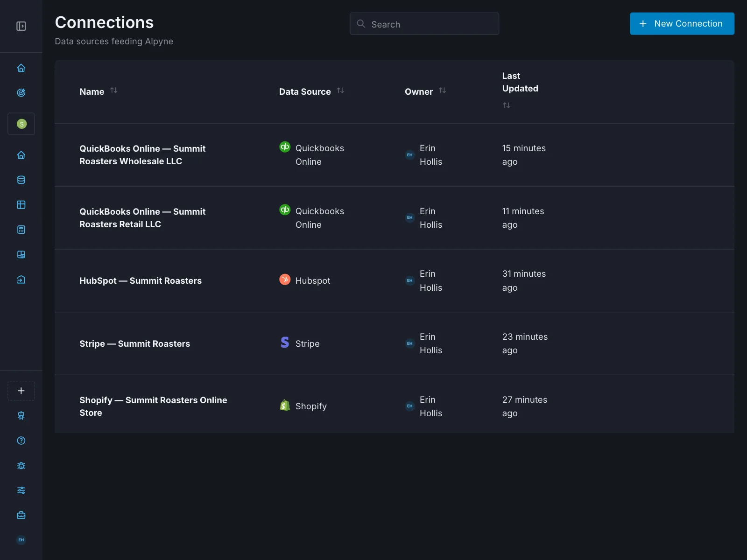Open the dashboard layout icon in sidebar

point(21,255)
